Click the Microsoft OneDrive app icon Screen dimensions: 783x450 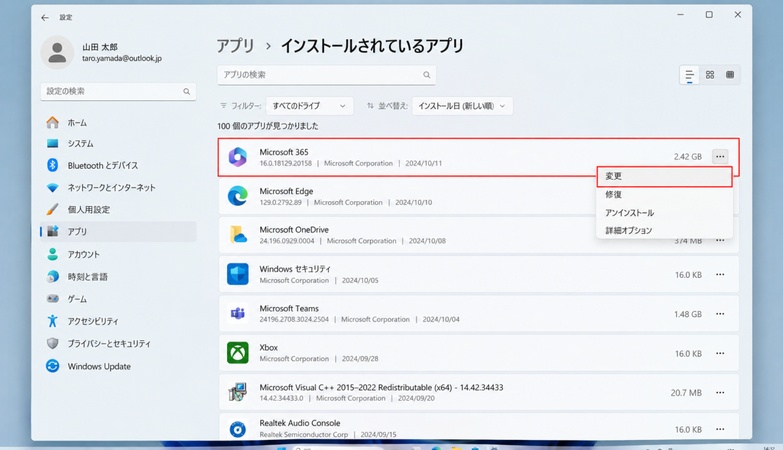[x=238, y=235]
